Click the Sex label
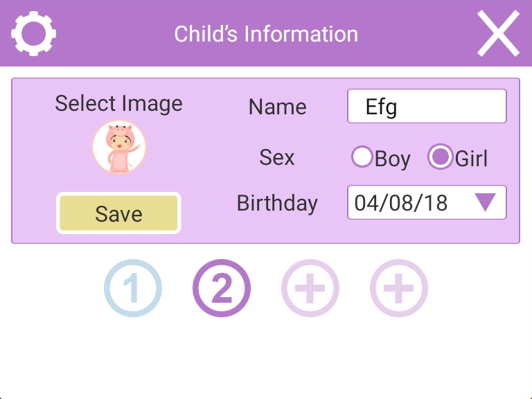This screenshot has height=399, width=532. [x=277, y=157]
